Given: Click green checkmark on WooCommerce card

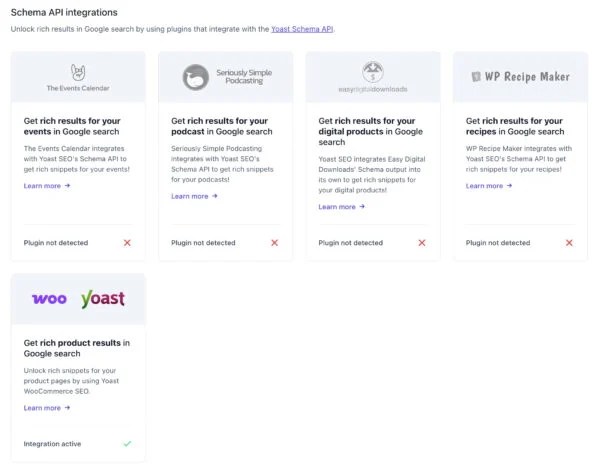Looking at the screenshot, I should (x=127, y=443).
